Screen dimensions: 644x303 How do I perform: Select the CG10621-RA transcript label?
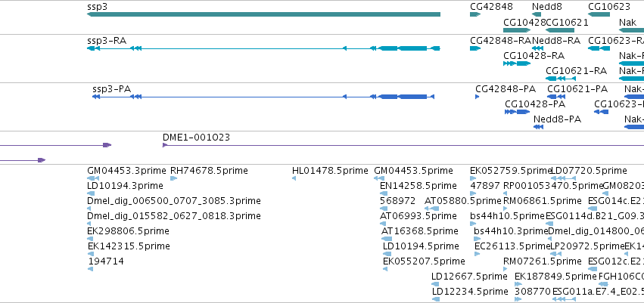pos(576,71)
